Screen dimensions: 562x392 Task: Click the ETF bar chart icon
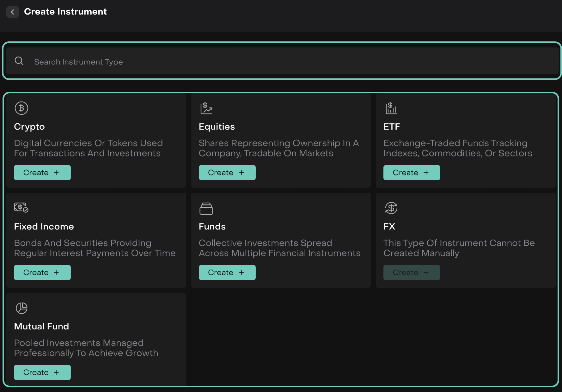tap(391, 108)
